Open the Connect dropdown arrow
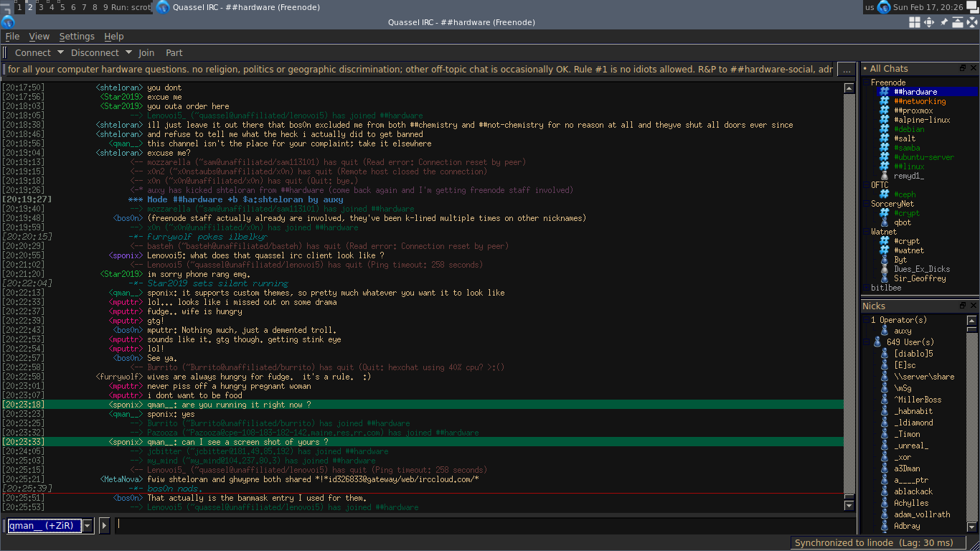The width and height of the screenshot is (980, 551). pos(60,52)
